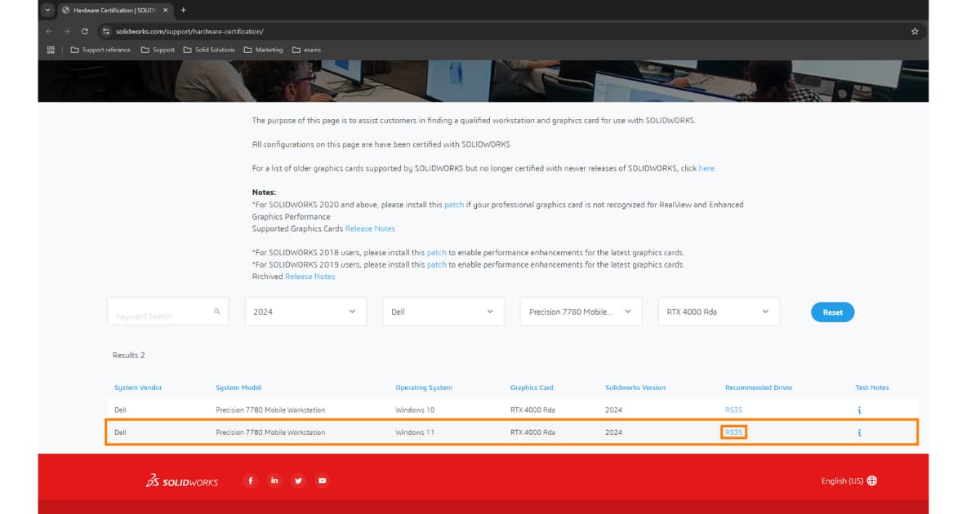Image resolution: width=980 pixels, height=514 pixels.
Task: Open the Solid Solutions bookmark folder
Action: 209,50
